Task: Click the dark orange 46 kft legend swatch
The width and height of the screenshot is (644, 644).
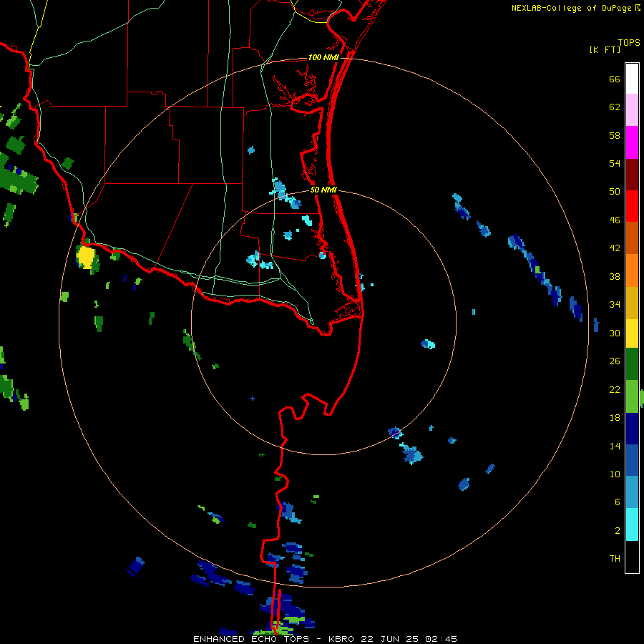Action: click(632, 238)
